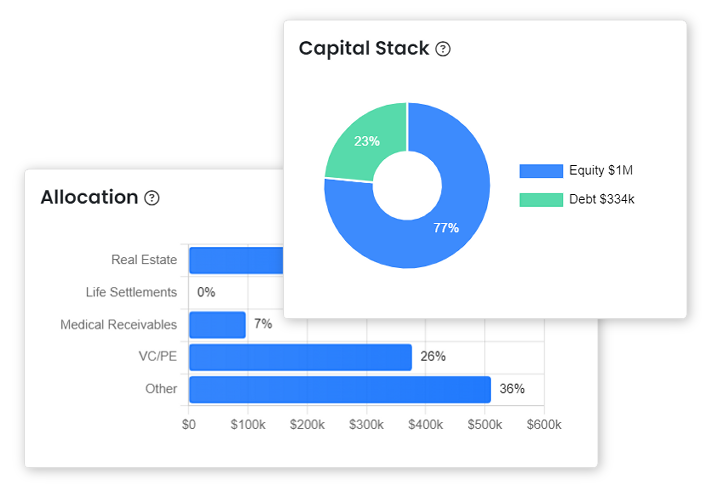702x486 pixels.
Task: Click the Allocation card title
Action: (89, 197)
